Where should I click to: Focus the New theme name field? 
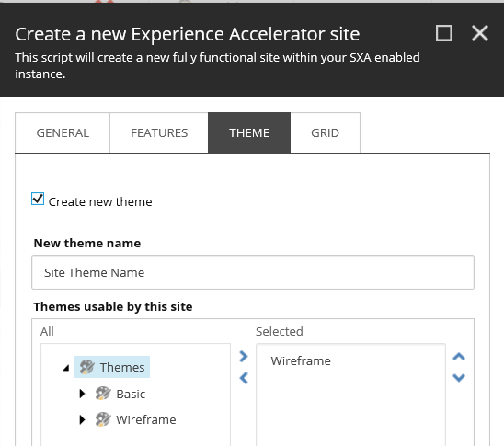(253, 272)
